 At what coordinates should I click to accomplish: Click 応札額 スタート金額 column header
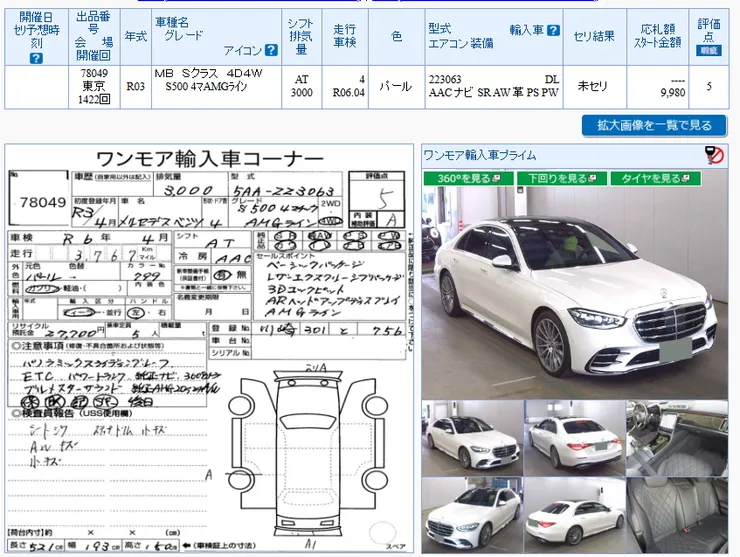(657, 36)
